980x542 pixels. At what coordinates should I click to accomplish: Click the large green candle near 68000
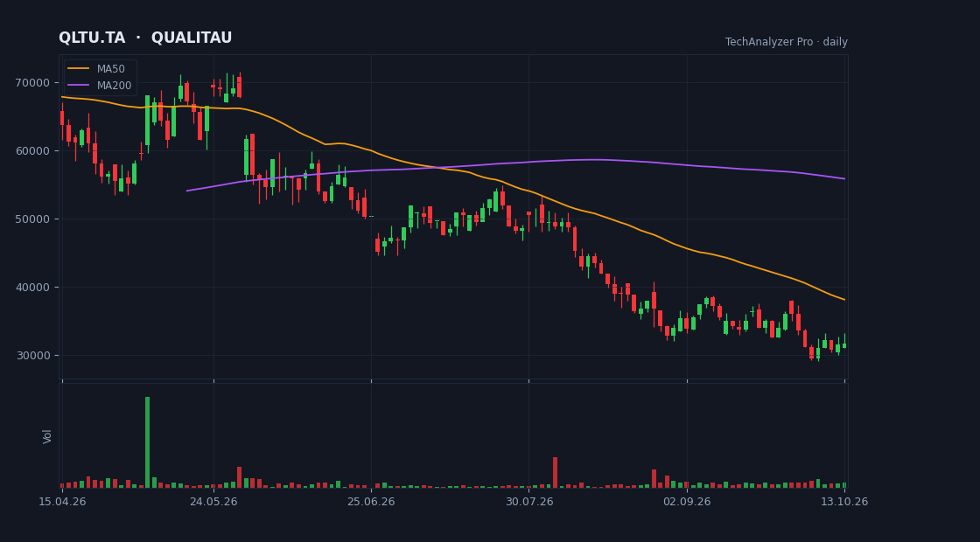pos(148,121)
